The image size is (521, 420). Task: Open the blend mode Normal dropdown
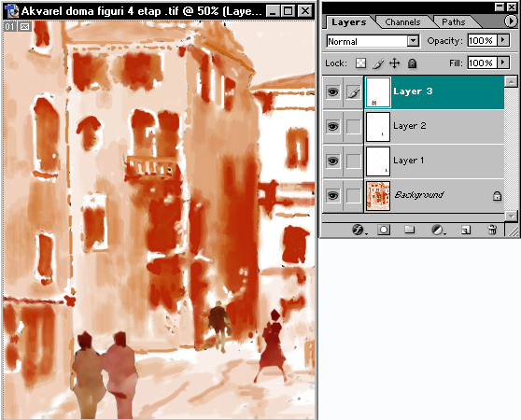point(413,41)
